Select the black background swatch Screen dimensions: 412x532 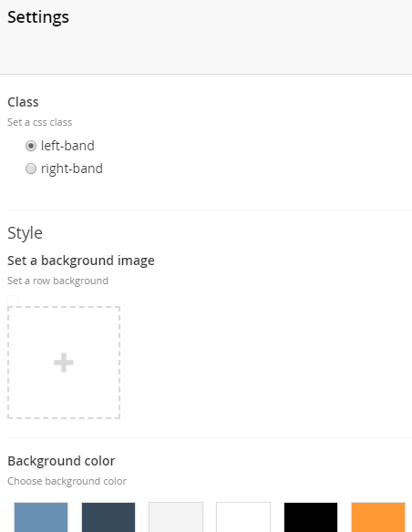pos(311,517)
